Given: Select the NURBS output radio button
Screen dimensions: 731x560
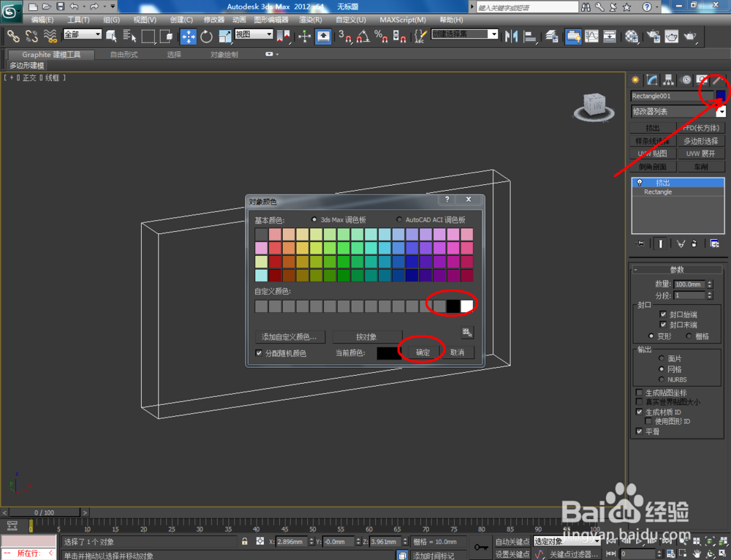Looking at the screenshot, I should (x=661, y=379).
